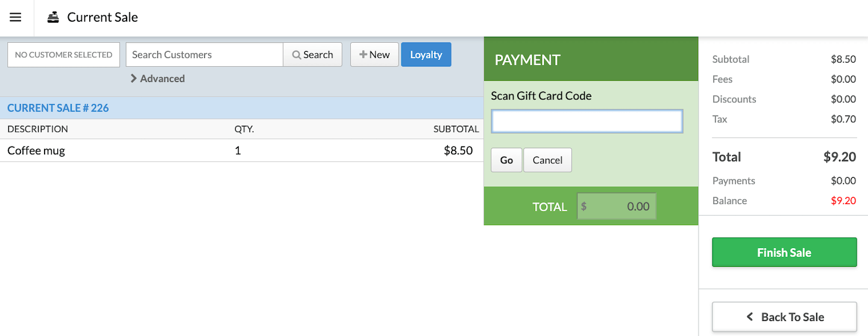Click the cash register icon

(x=54, y=17)
